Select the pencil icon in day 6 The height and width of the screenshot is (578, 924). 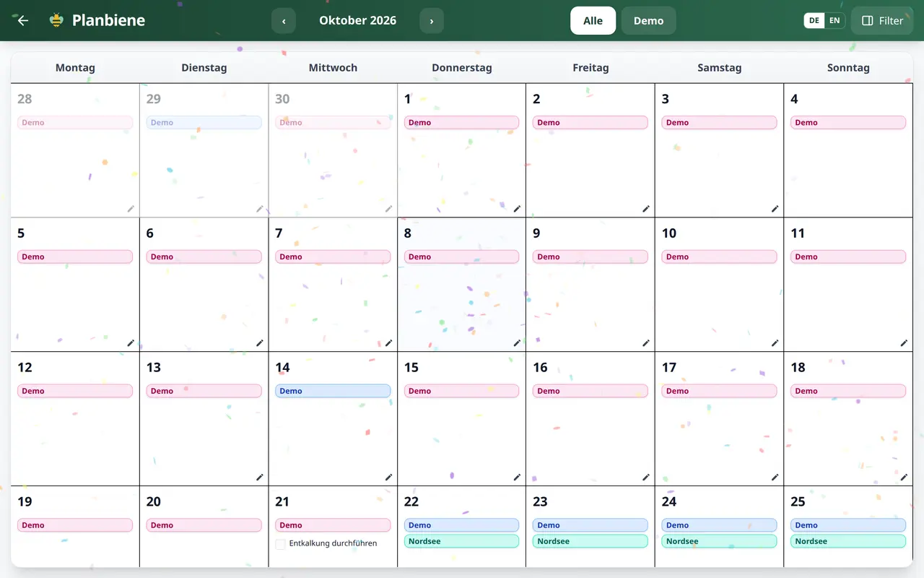click(x=260, y=343)
